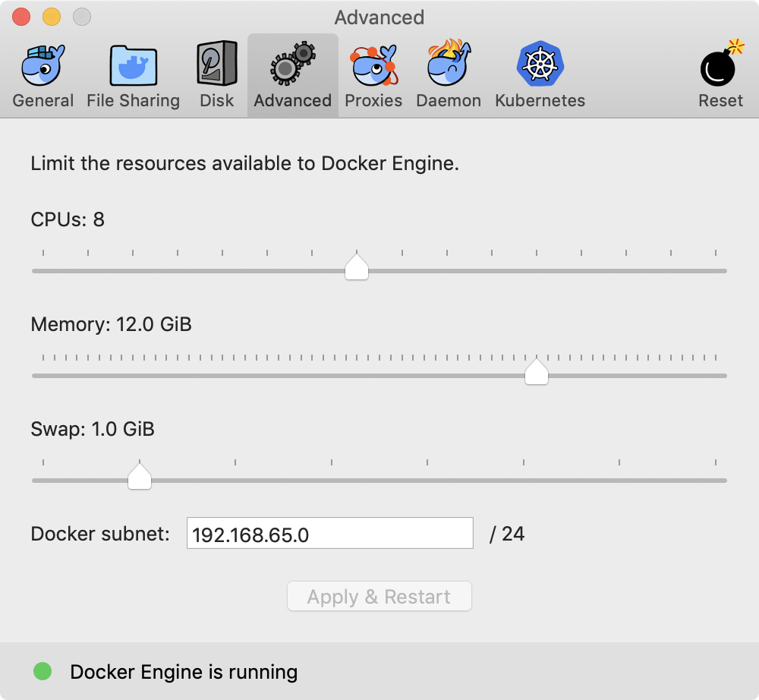Image resolution: width=759 pixels, height=700 pixels.
Task: Open File Sharing folder icon pane
Action: [133, 75]
